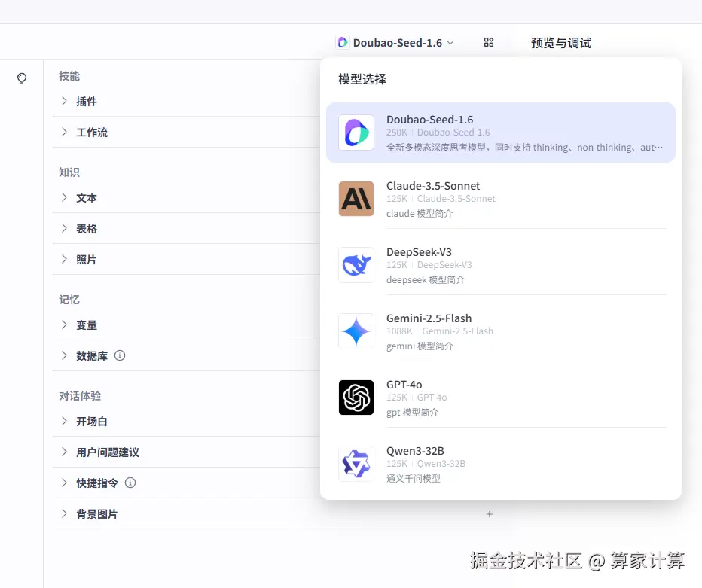Open the model marketplace grid icon
The width and height of the screenshot is (702, 588).
pos(488,42)
